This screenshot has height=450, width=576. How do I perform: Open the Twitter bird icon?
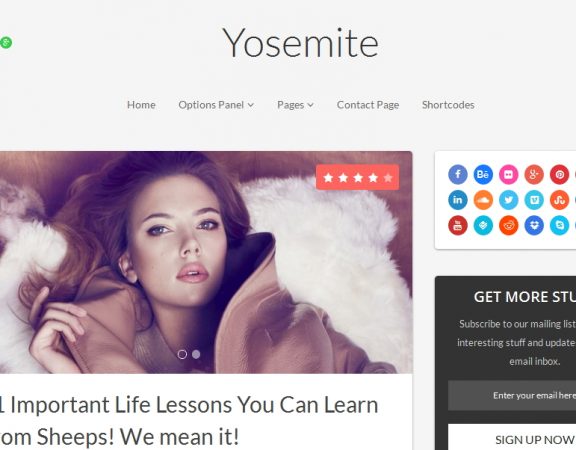point(508,200)
